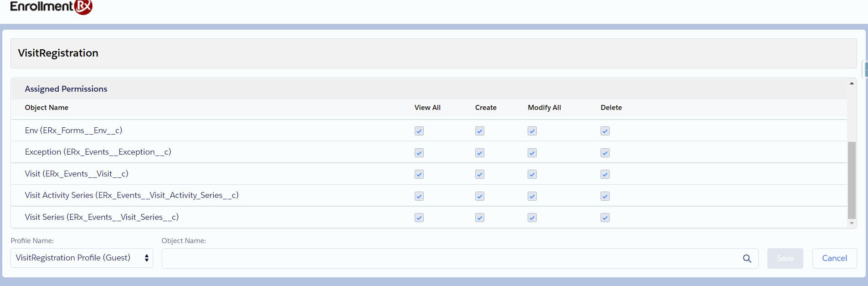Click the permissions list scrollbar thumb
Screen dimensions: 868x286
tap(851, 180)
